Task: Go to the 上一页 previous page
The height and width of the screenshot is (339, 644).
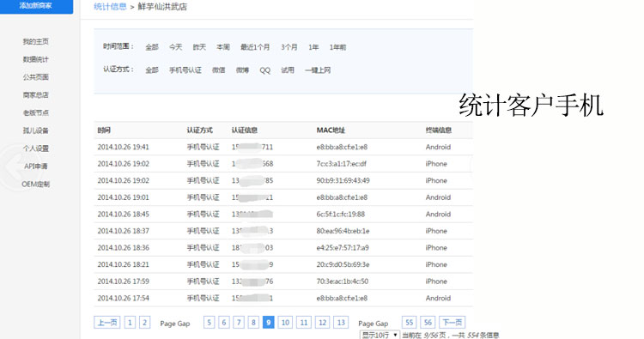Action: click(107, 323)
